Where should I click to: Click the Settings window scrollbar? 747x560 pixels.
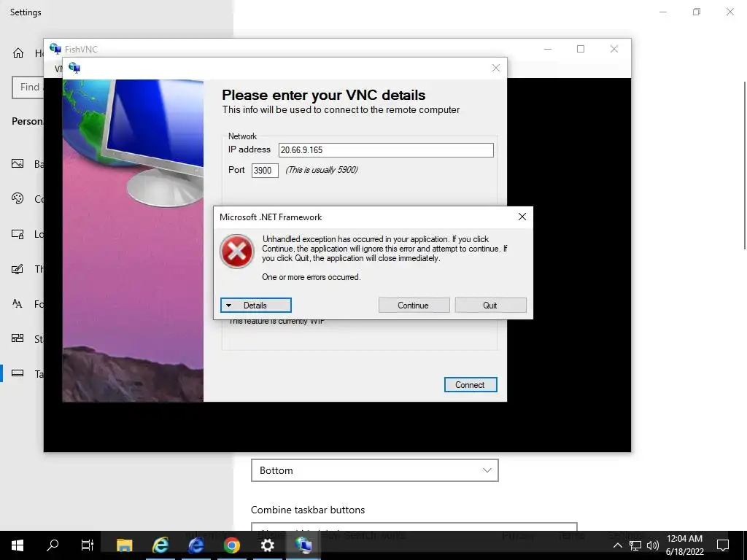click(x=744, y=165)
